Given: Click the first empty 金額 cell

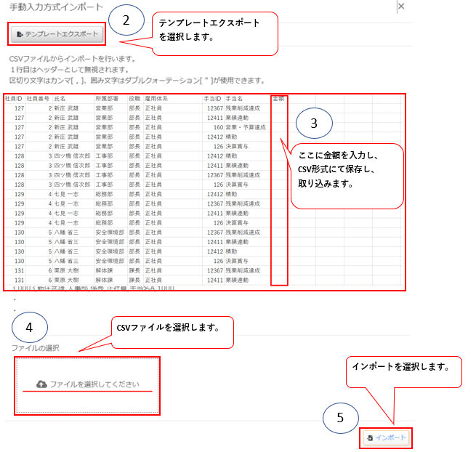Looking at the screenshot, I should point(279,108).
